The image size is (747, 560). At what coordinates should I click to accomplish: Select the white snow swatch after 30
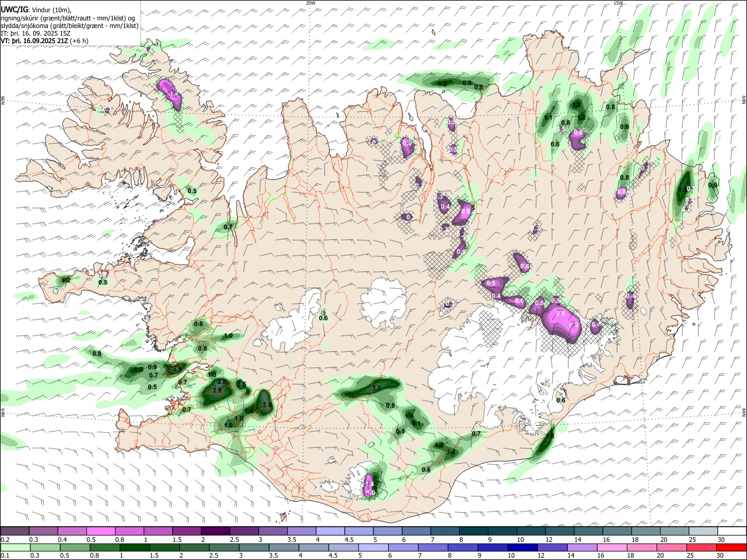click(x=731, y=531)
